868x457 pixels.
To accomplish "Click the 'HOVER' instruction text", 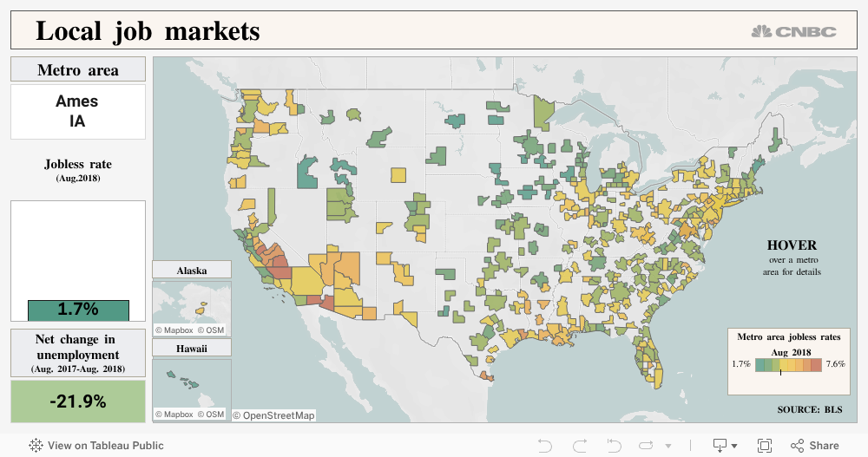I will pyautogui.click(x=792, y=245).
